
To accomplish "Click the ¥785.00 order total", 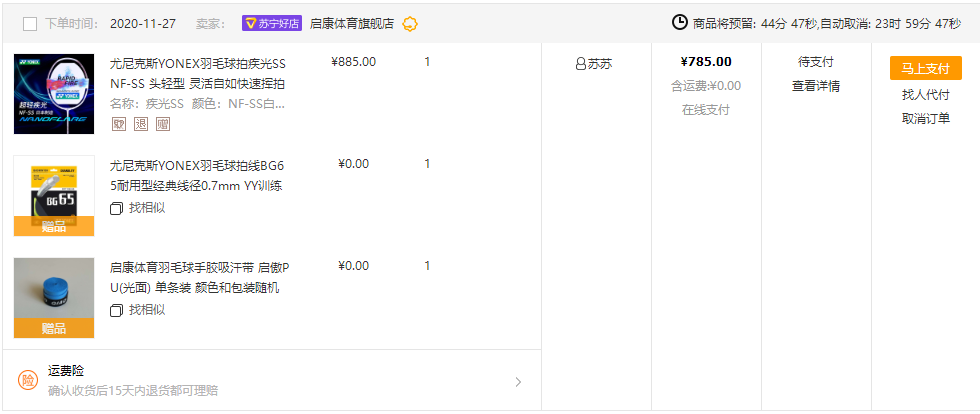I will click(x=706, y=62).
